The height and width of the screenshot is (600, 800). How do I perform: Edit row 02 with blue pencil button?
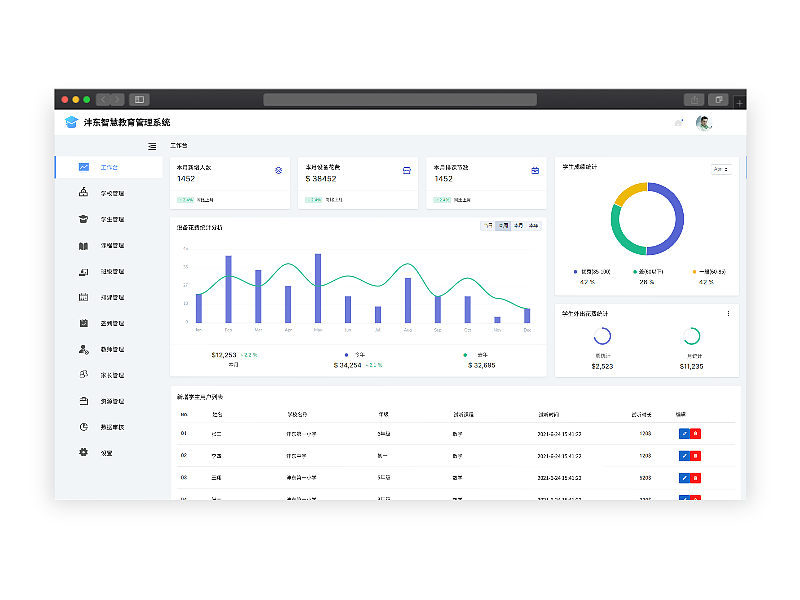click(684, 456)
